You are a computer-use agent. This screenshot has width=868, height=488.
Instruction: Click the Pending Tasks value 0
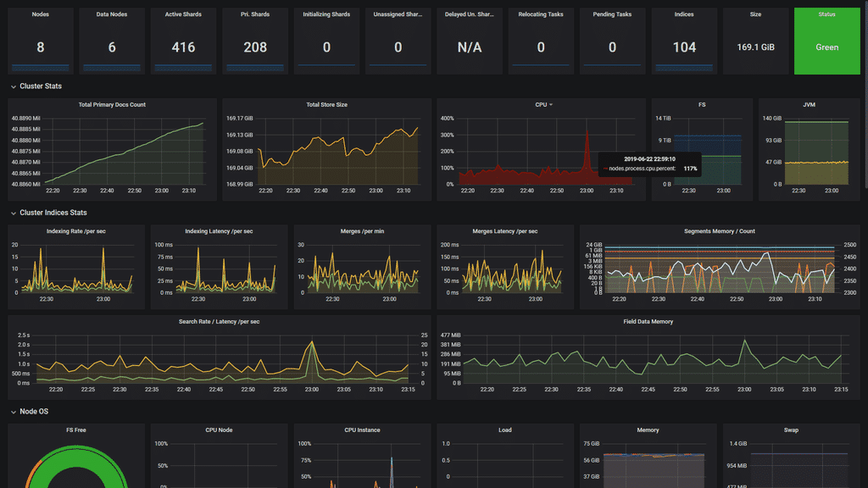tap(612, 47)
